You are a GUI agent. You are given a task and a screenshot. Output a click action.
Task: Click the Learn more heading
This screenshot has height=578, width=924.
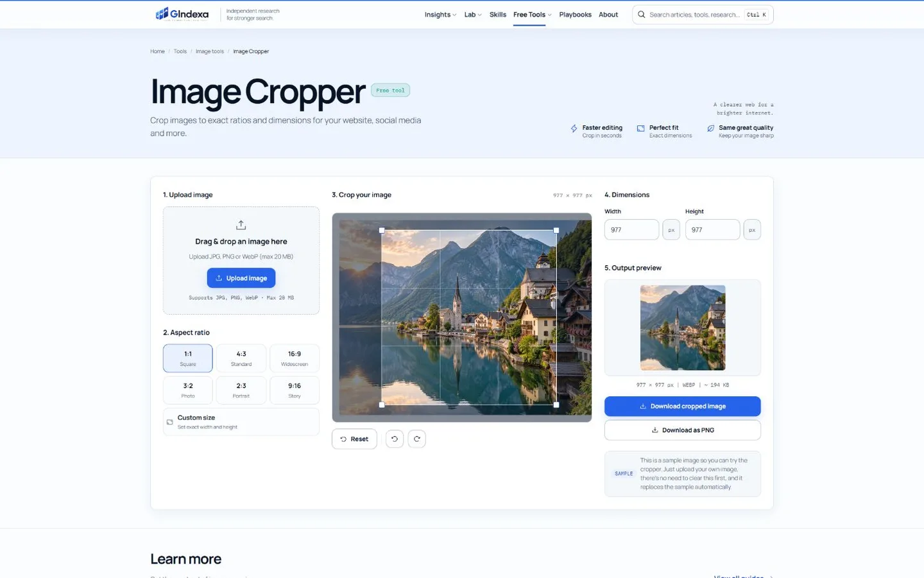186,559
